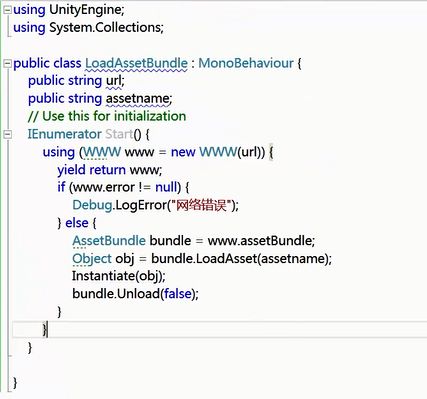This screenshot has width=427, height=399.
Task: Click the 'AssetBundle' type in bundle declaration
Action: tap(109, 241)
